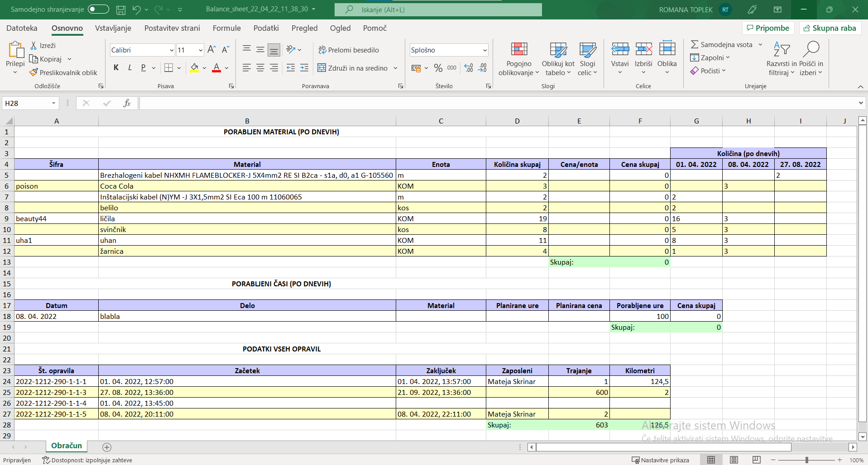Open Datoteka file menu

(x=22, y=28)
